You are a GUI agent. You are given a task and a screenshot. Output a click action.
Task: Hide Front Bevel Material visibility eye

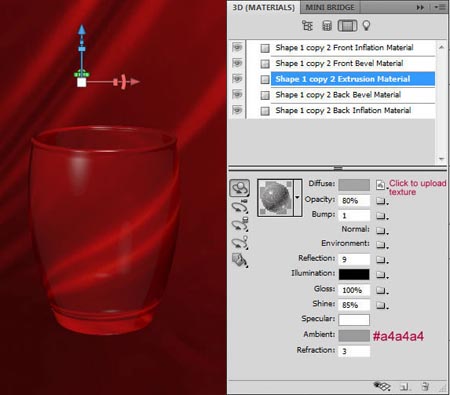pyautogui.click(x=237, y=63)
